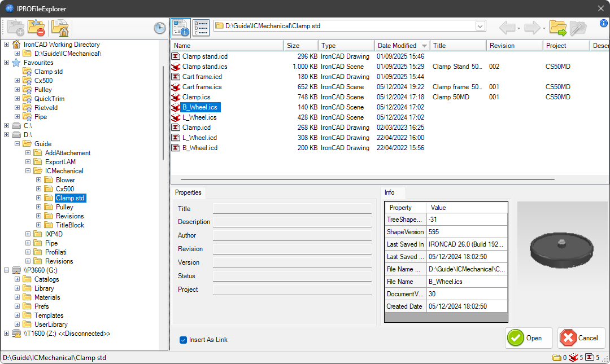
Task: Select the Clamp stand.ics file
Action: tap(204, 67)
